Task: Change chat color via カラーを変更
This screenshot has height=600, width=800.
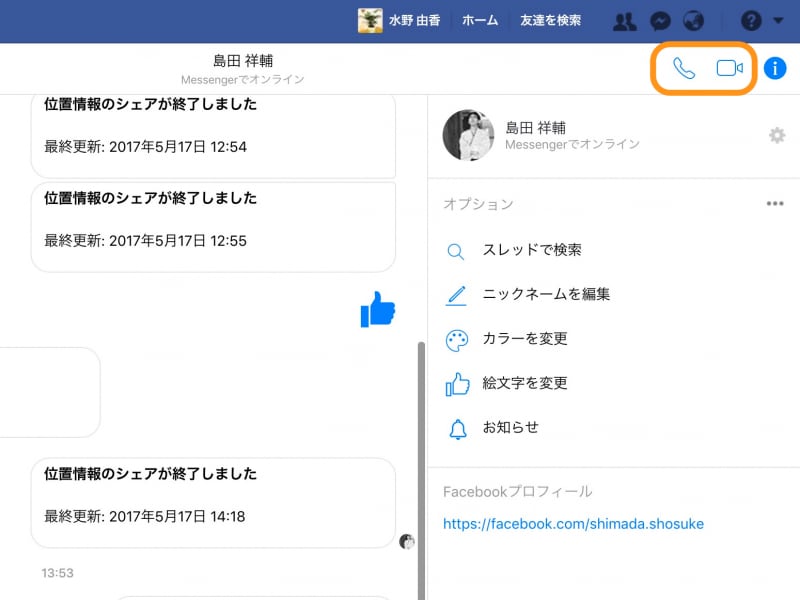Action: (x=527, y=340)
